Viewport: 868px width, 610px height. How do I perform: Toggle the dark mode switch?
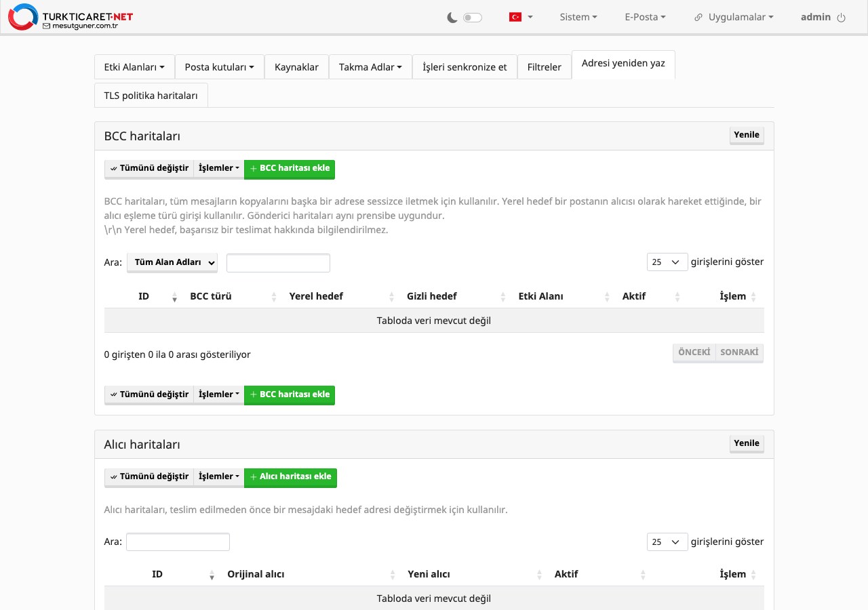point(473,18)
